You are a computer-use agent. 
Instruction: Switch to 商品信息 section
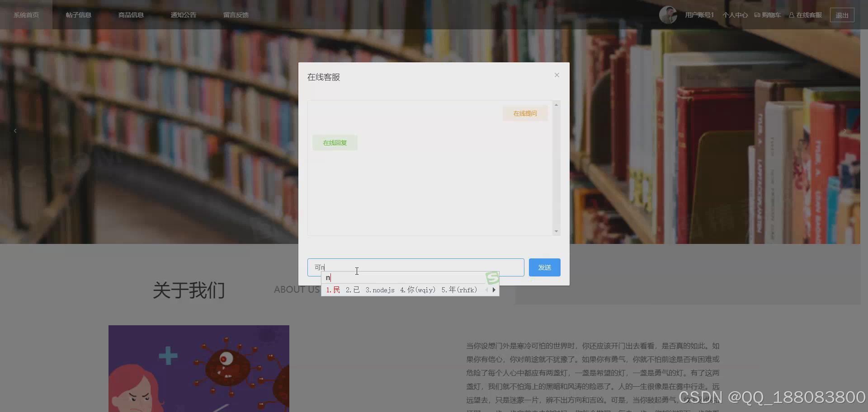pos(131,14)
